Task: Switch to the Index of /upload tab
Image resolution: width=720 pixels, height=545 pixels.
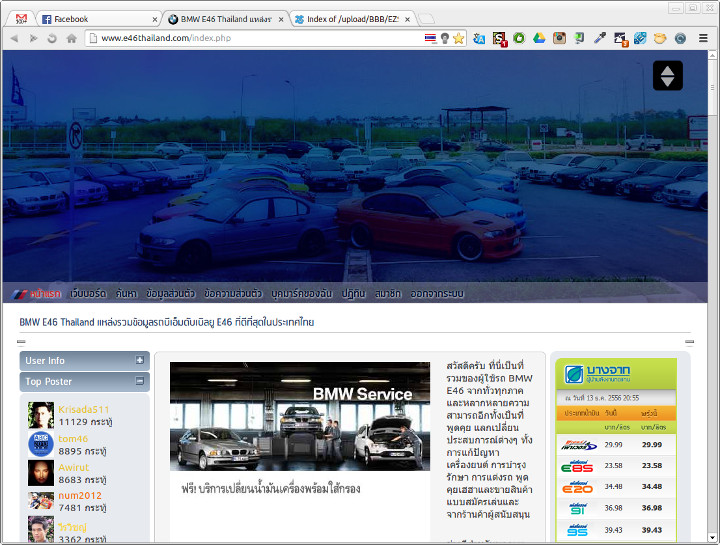Action: (353, 19)
